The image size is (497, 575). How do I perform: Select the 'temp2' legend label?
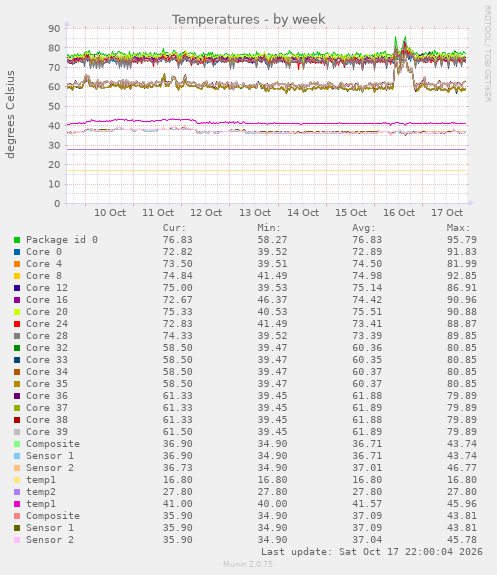click(41, 492)
